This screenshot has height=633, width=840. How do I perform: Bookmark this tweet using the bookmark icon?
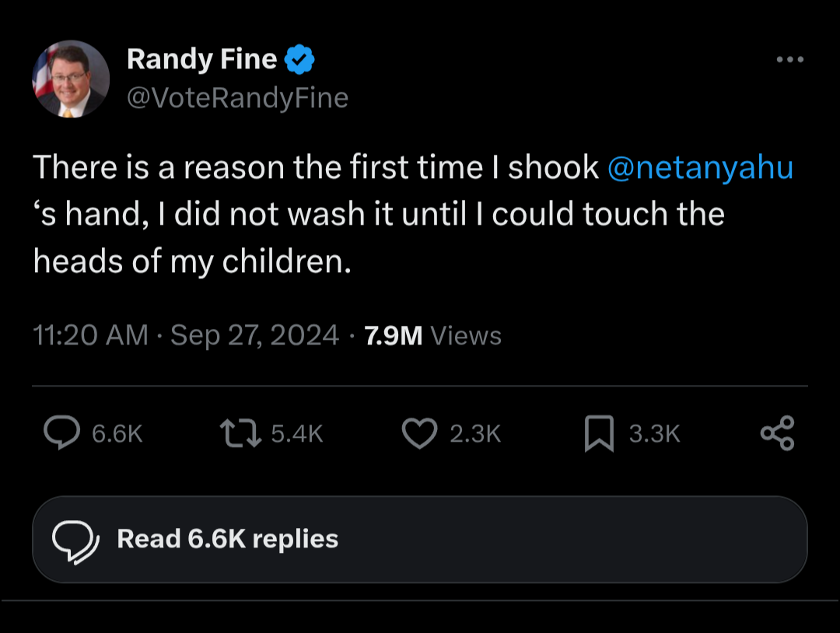click(x=599, y=434)
